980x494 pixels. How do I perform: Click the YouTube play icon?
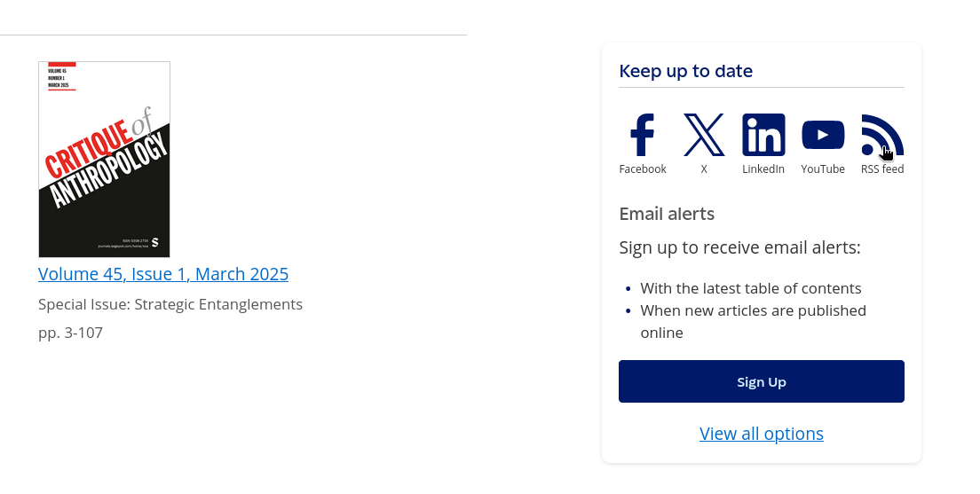(823, 135)
